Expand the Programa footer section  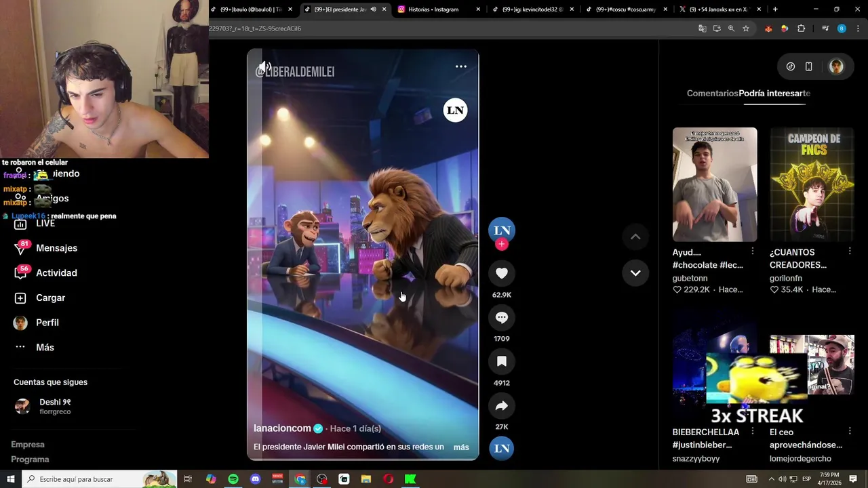coord(30,460)
